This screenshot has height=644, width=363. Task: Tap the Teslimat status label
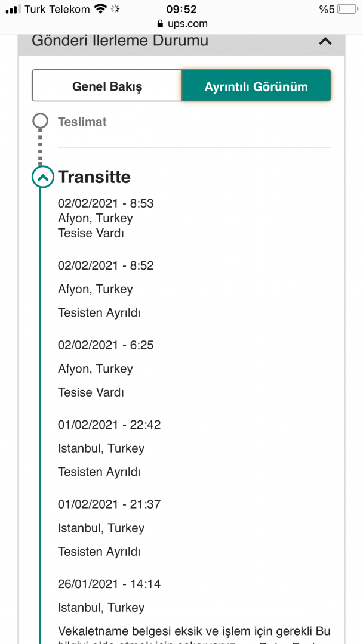82,122
